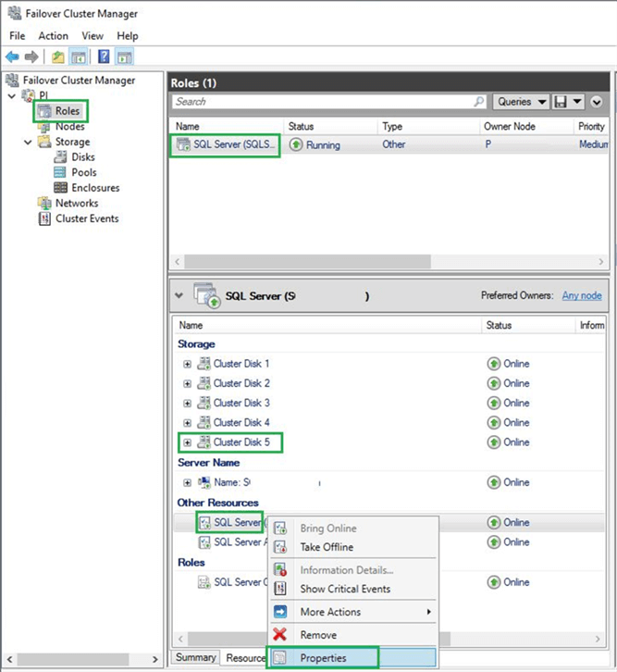Click the SQL Server role icon under Roles section

tap(204, 582)
